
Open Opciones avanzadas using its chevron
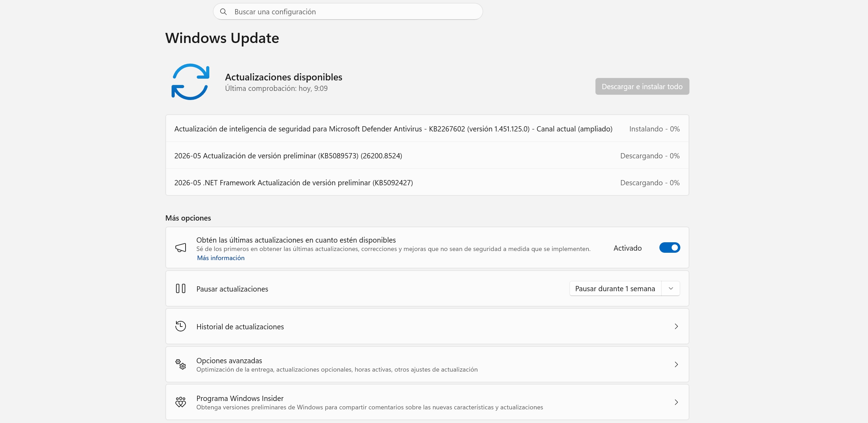676,365
